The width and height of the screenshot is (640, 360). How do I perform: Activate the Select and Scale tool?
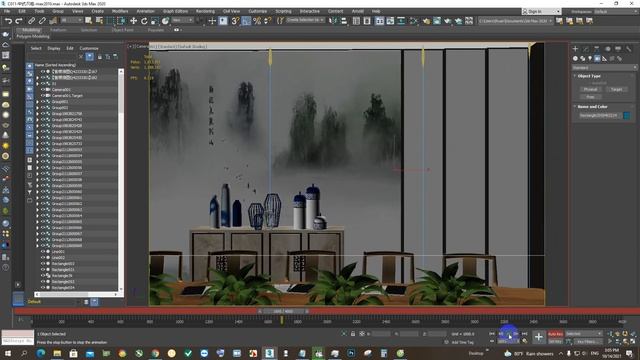pos(155,20)
